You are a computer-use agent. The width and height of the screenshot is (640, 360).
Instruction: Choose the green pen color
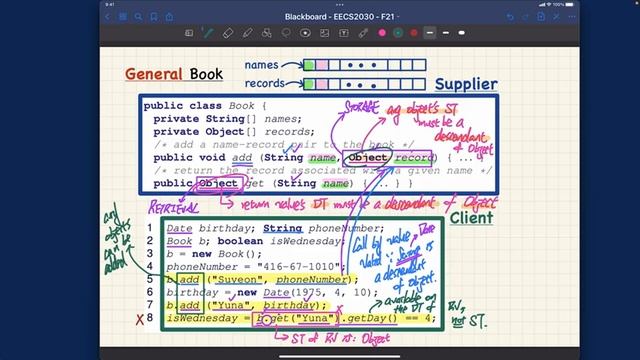click(x=398, y=33)
